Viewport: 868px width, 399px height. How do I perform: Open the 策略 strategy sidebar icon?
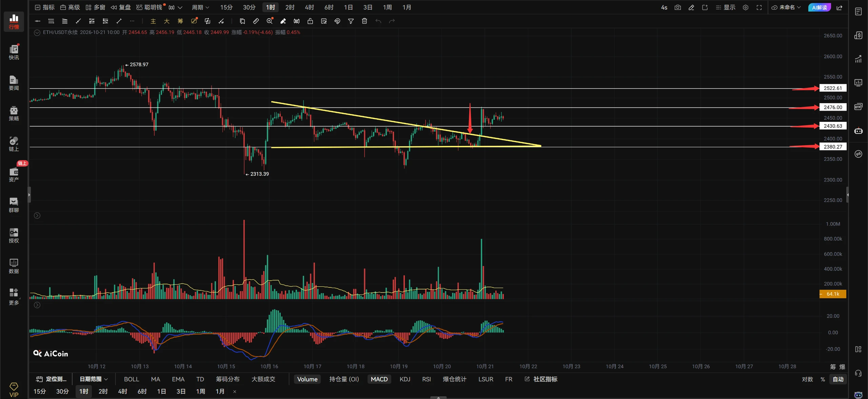(x=14, y=113)
